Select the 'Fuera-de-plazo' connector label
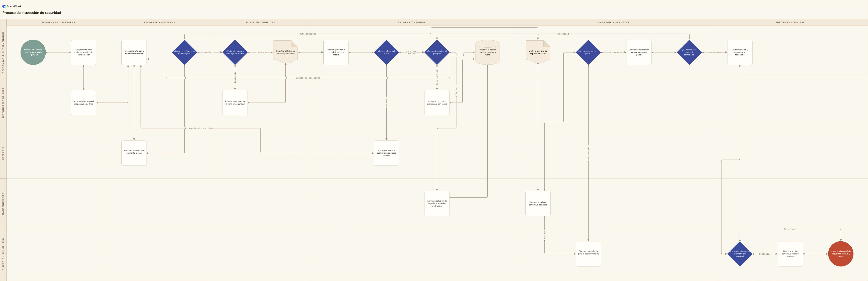This screenshot has height=281, width=868. pyautogui.click(x=588, y=153)
